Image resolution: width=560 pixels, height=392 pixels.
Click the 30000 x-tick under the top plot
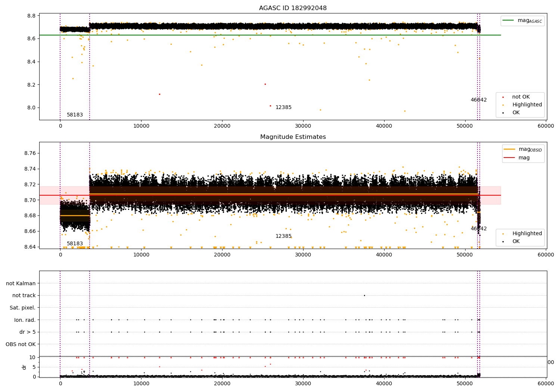[x=303, y=126]
